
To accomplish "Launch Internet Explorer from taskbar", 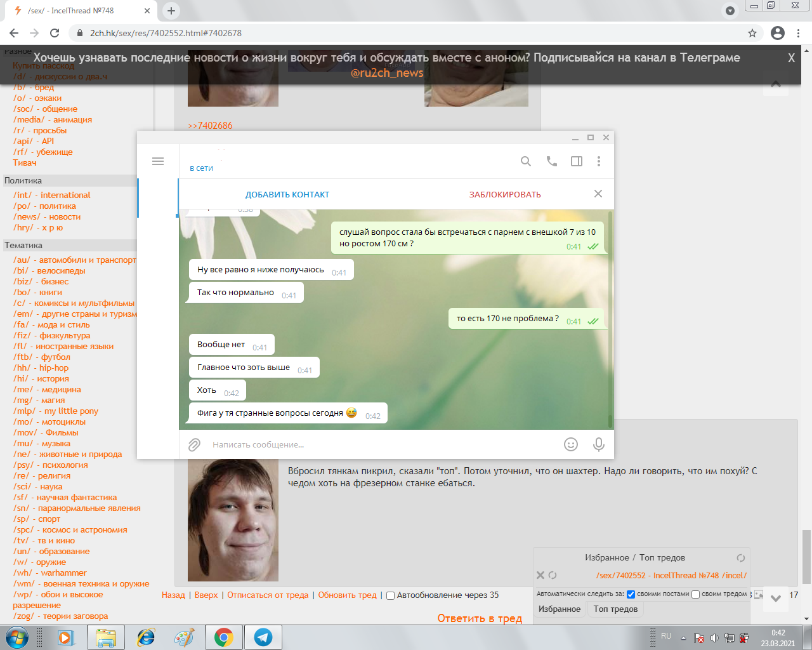I will click(x=145, y=637).
